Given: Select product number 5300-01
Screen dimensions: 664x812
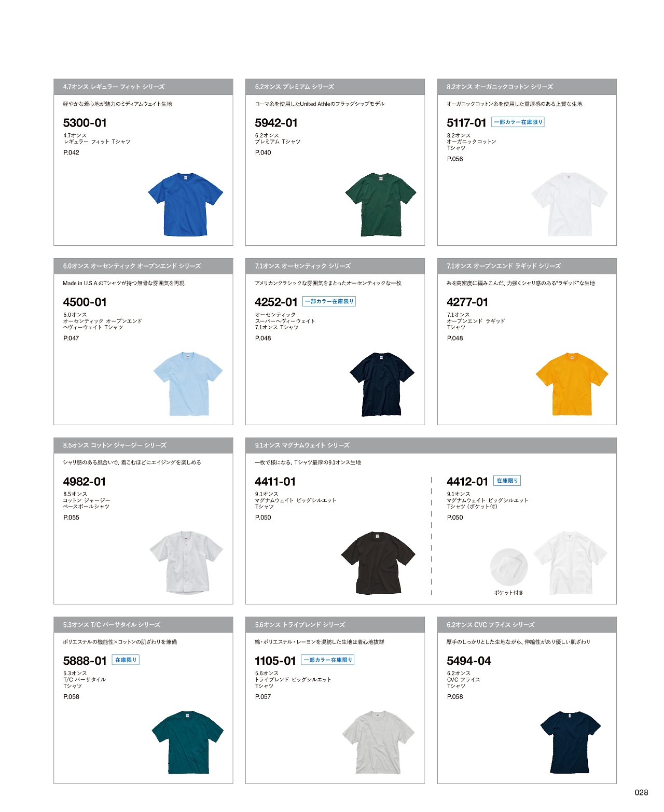Looking at the screenshot, I should pos(85,123).
